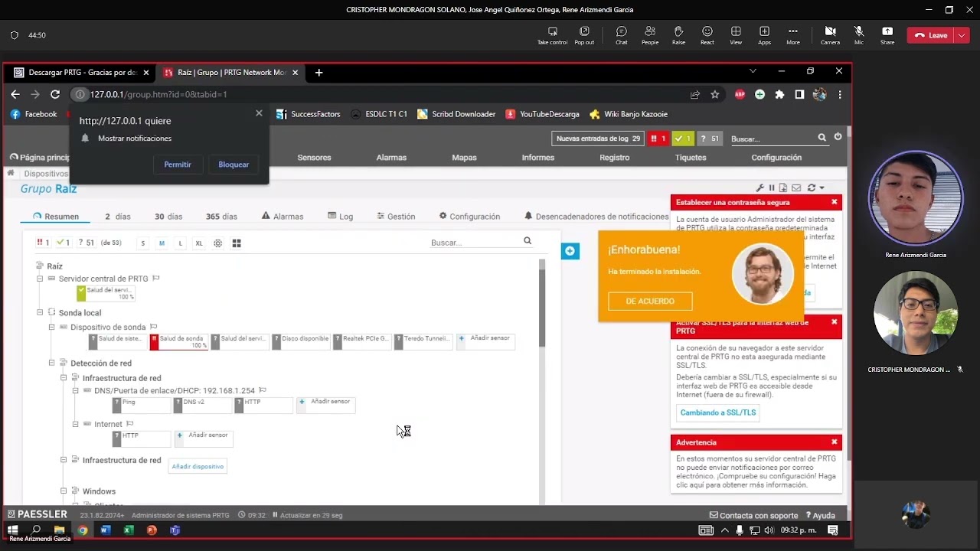Open the email envelope icon in PRTG toolbar
The image size is (980, 551).
point(796,187)
